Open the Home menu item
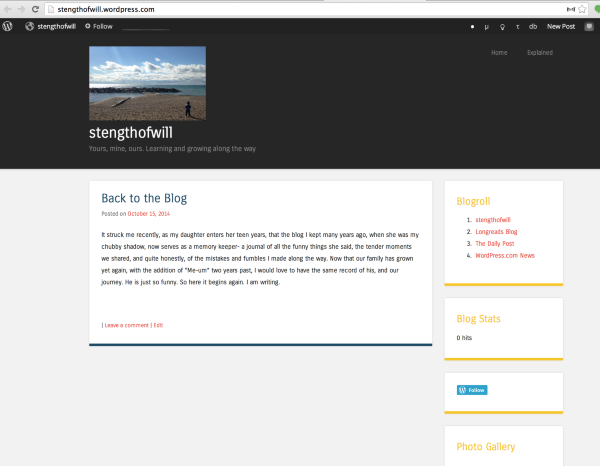 tap(499, 52)
